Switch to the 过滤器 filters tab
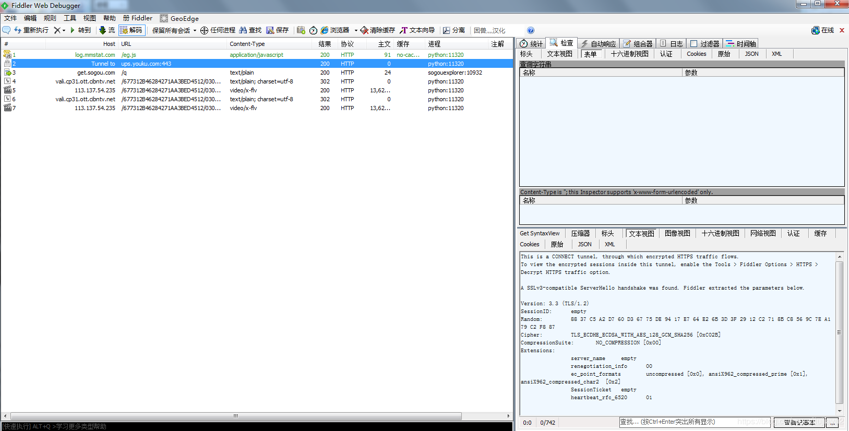The image size is (849, 431). tap(704, 43)
